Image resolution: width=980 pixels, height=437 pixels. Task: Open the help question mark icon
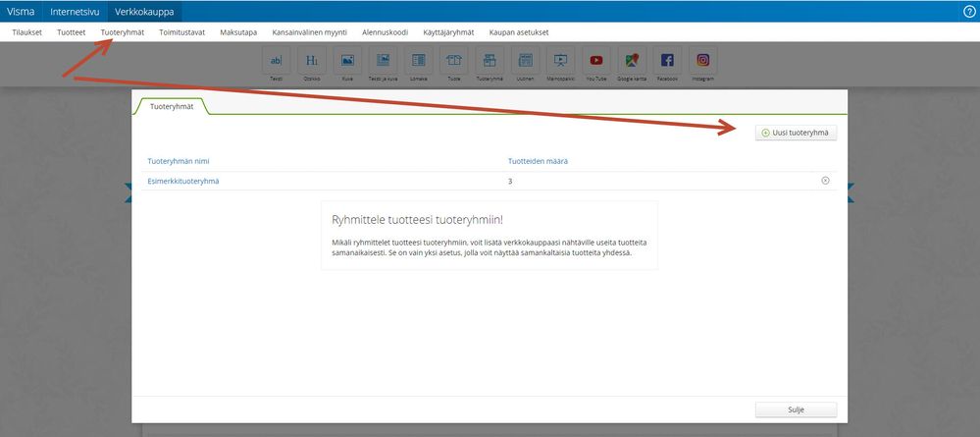pos(969,11)
